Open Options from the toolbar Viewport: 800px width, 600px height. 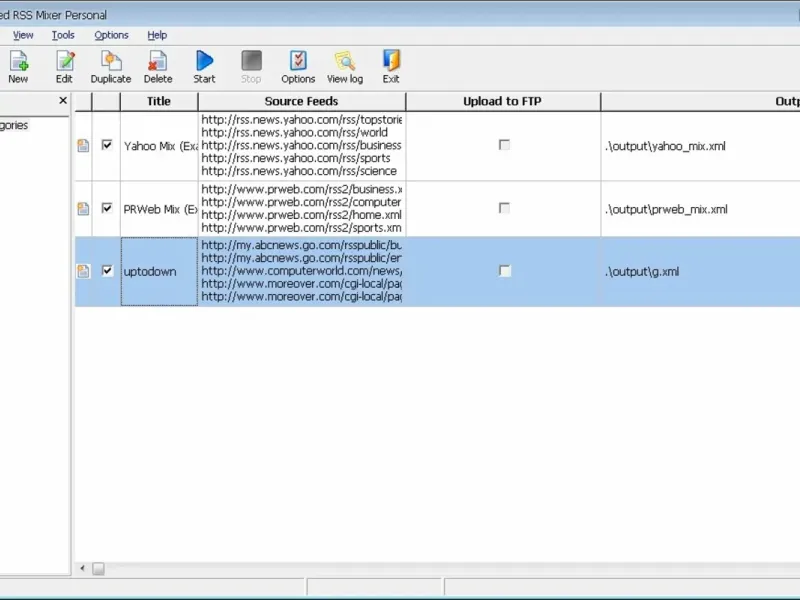(x=298, y=67)
